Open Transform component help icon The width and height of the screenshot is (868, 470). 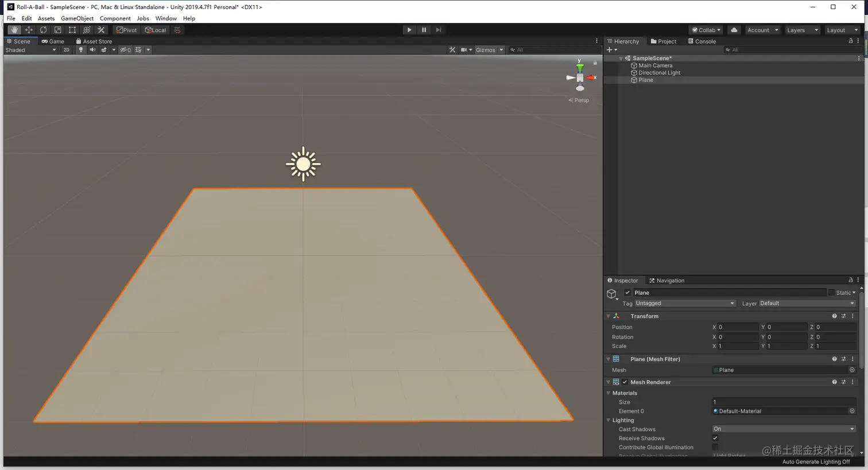click(x=834, y=316)
